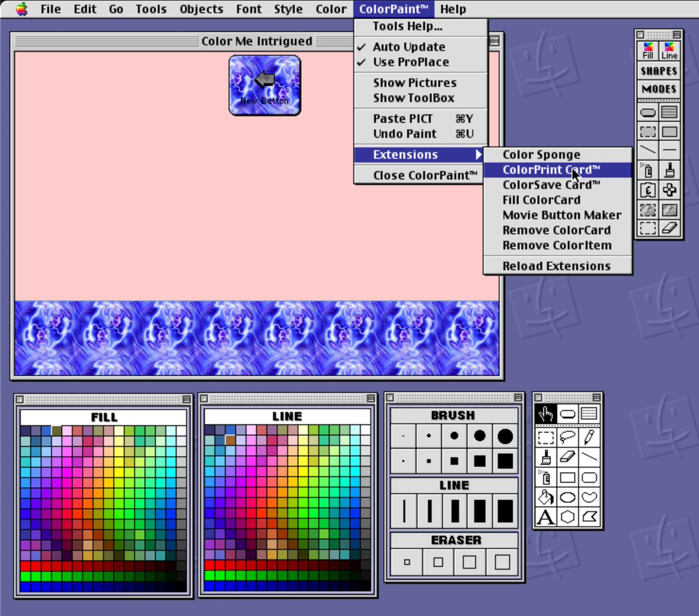Choose the smallest eraser size
The image size is (699, 616).
coord(407,562)
